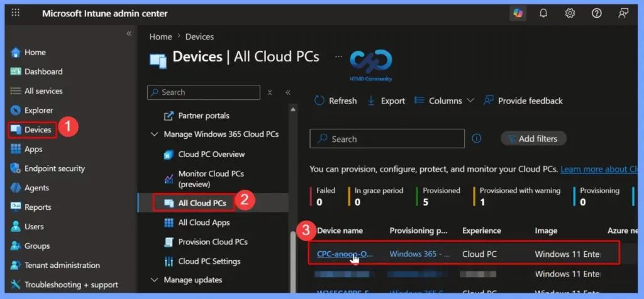Click the Add filters button
644x299 pixels.
(533, 139)
